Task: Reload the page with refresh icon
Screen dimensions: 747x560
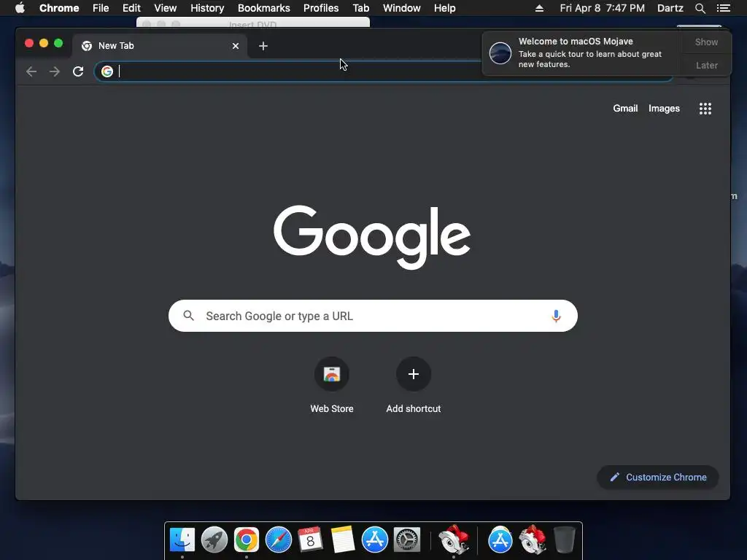Action: tap(78, 71)
